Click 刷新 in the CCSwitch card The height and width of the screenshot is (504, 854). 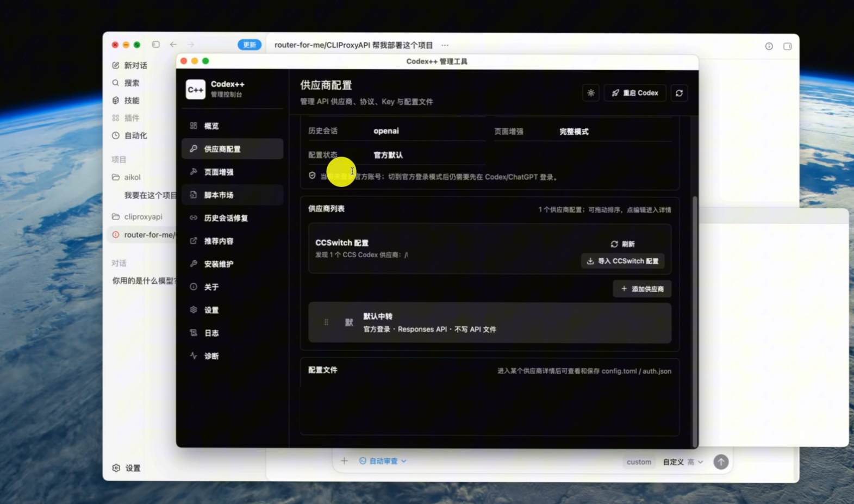coord(622,244)
